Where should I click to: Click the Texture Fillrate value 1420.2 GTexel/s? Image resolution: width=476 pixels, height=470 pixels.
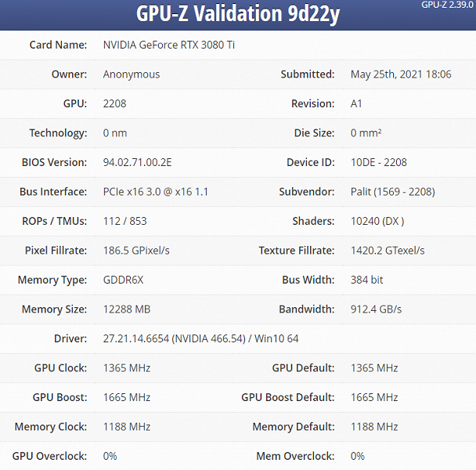(388, 251)
